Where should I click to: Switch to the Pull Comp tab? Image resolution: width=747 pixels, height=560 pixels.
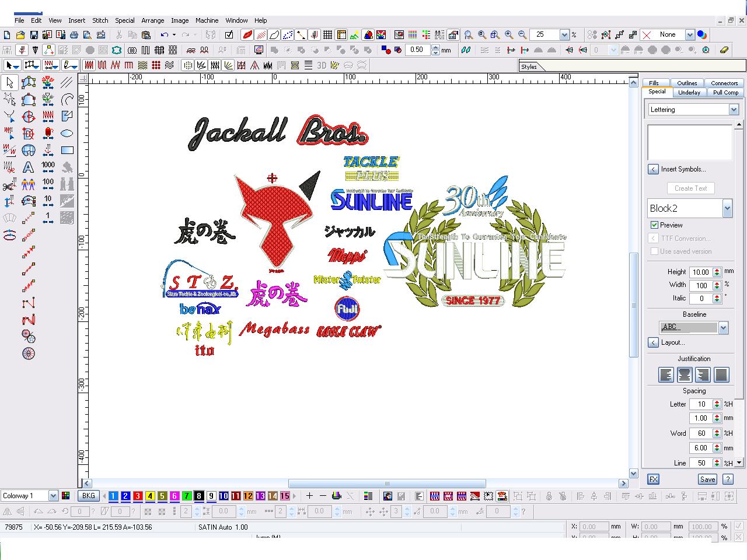(725, 92)
